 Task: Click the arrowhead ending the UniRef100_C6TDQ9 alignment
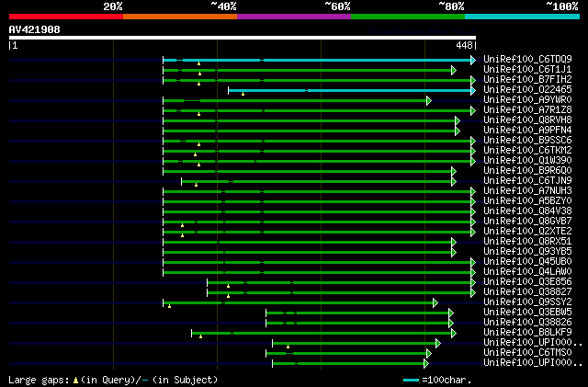(x=473, y=60)
